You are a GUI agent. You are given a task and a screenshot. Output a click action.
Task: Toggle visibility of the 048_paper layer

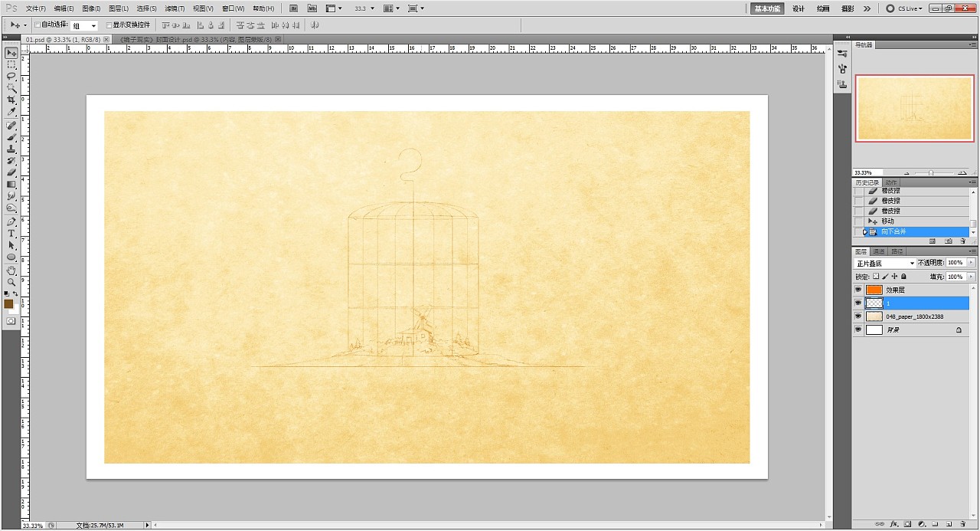(858, 316)
